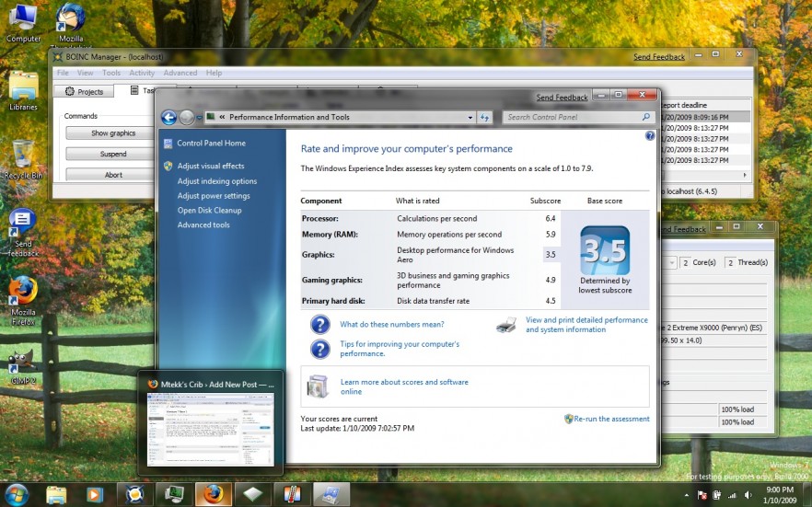Open BOINC Manager Help menu
812x507 pixels.
(214, 73)
